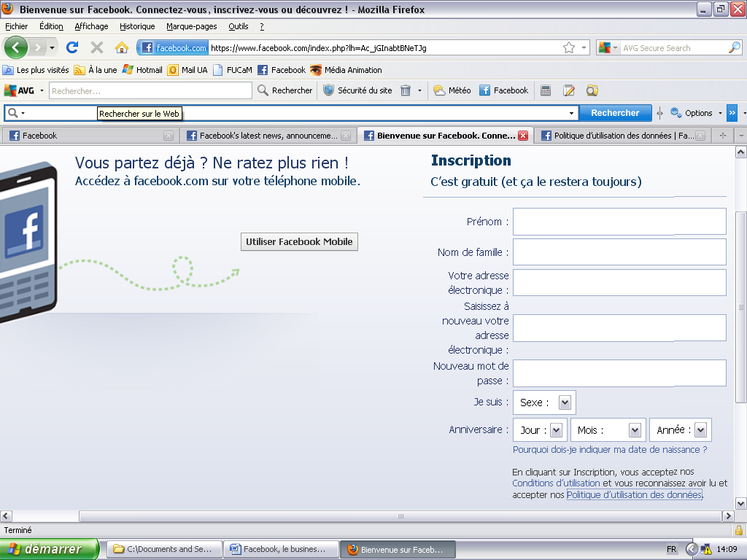Click the forward navigation arrow
The width and height of the screenshot is (747, 560).
pyautogui.click(x=37, y=47)
